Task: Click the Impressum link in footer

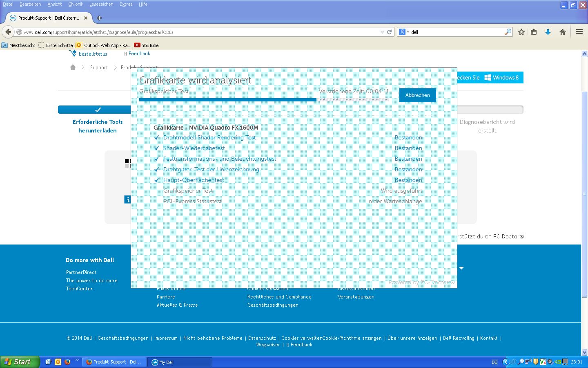Action: coord(166,338)
